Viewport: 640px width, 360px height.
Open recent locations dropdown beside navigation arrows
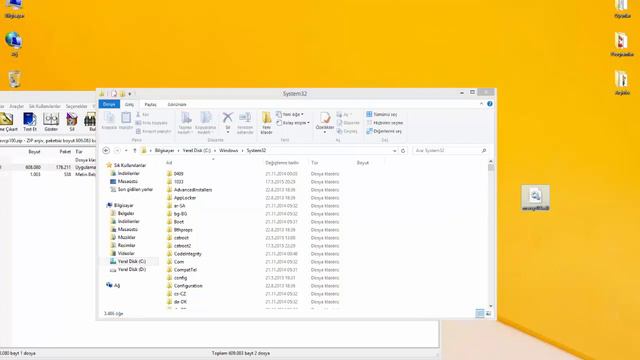tap(126, 151)
